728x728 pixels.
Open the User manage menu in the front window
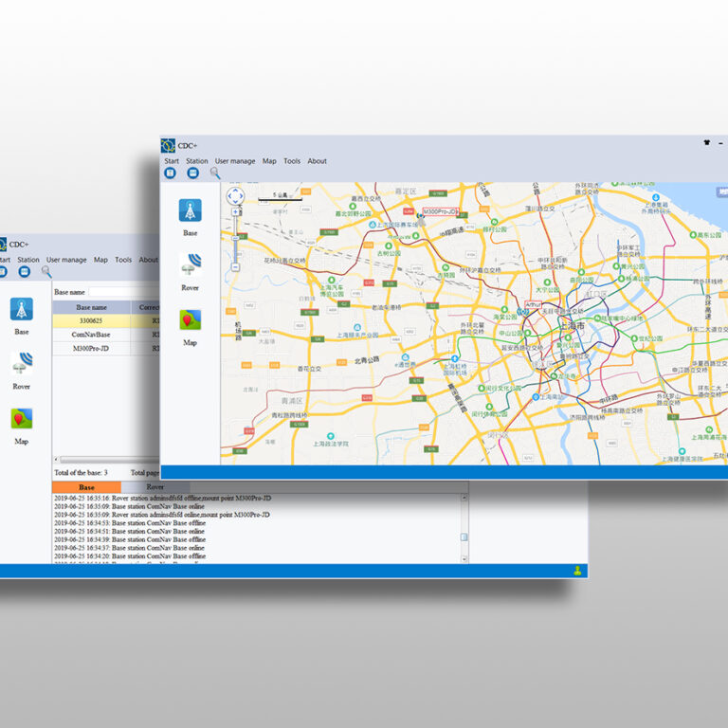[x=235, y=161]
